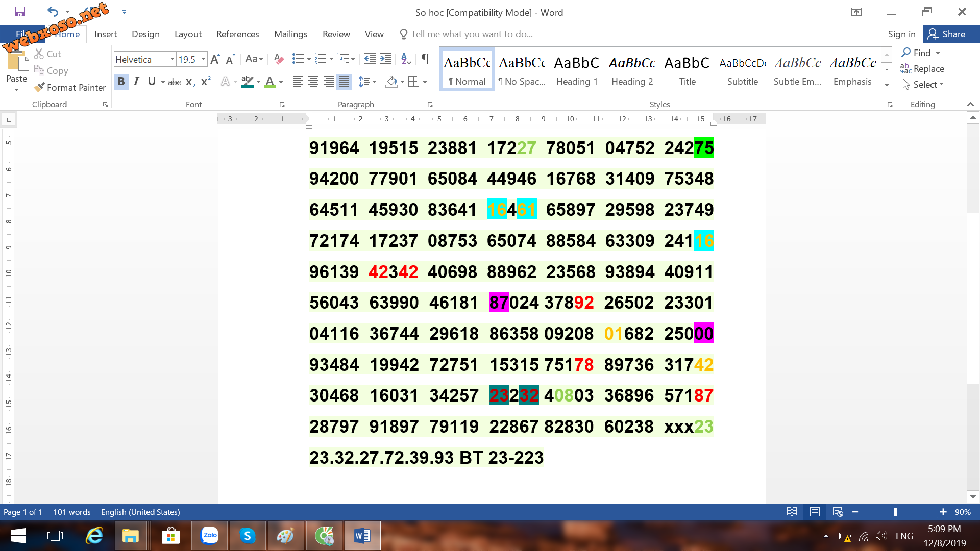Click the Bold formatting icon

click(120, 81)
